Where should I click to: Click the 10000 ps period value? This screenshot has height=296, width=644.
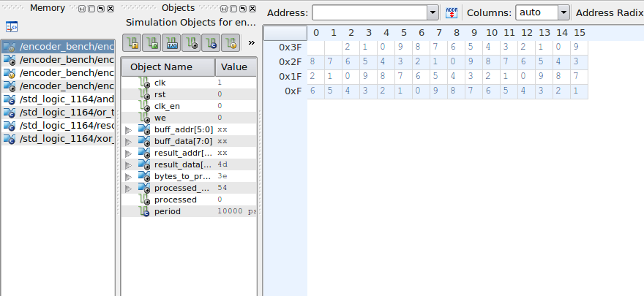(236, 212)
